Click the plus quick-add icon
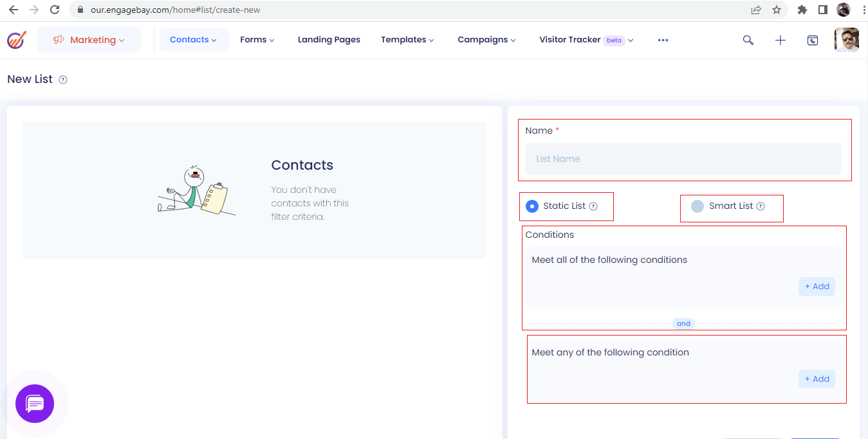868x439 pixels. (780, 40)
